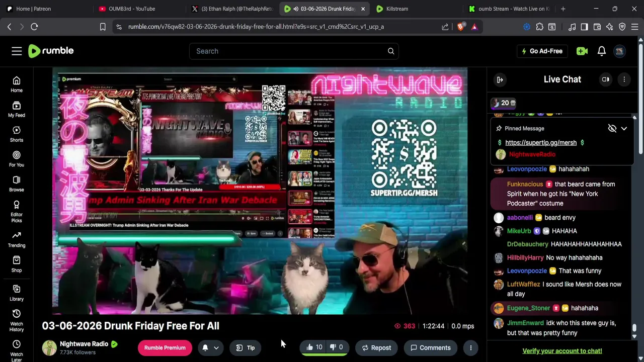Open Live Chat three-dot options menu

(x=624, y=79)
